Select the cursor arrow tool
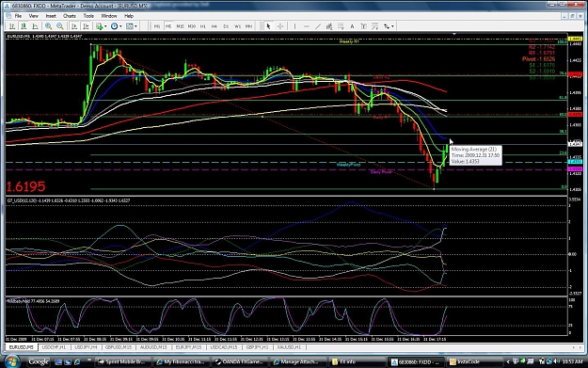Image resolution: width=588 pixels, height=368 pixels. (268, 26)
